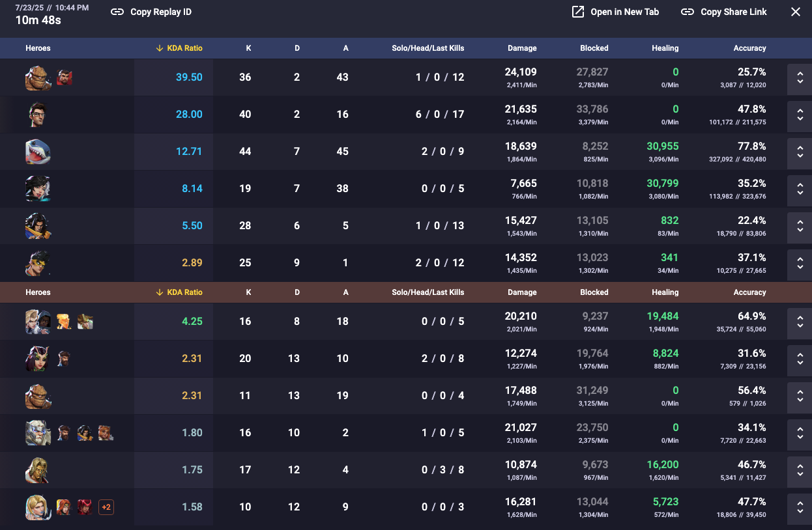Sort blue team table by Damage
The height and width of the screenshot is (530, 812).
522,48
